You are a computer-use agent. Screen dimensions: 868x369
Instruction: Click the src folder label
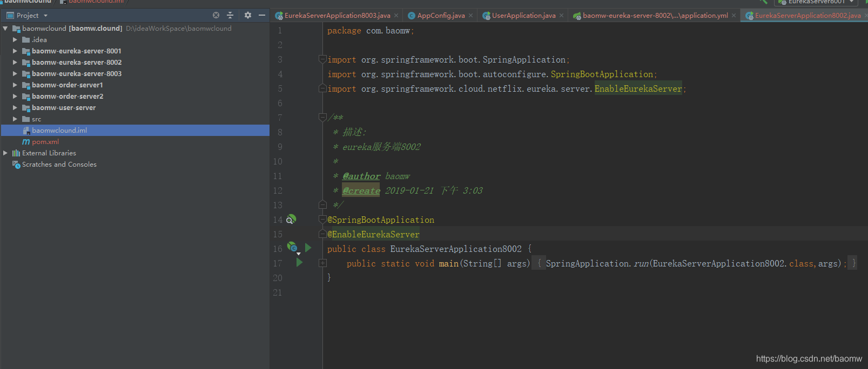pos(36,119)
